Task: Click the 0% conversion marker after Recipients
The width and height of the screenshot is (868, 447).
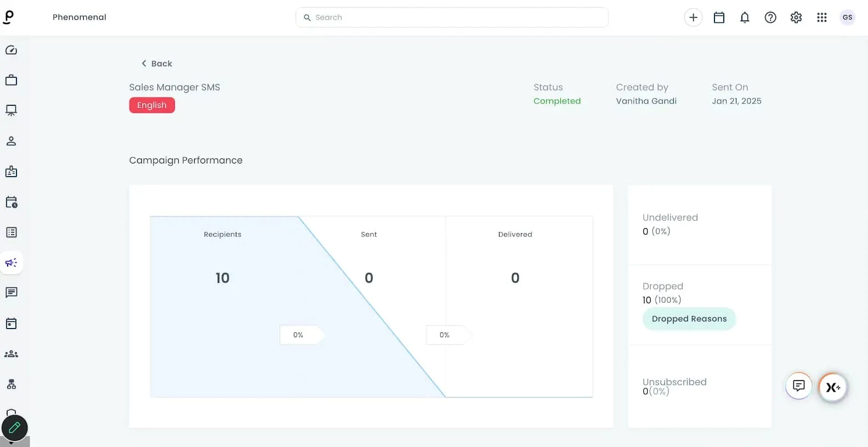Action: coord(302,335)
